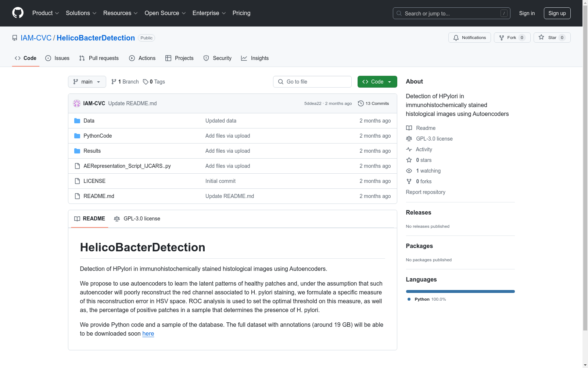Click the Python language bar

click(x=460, y=291)
